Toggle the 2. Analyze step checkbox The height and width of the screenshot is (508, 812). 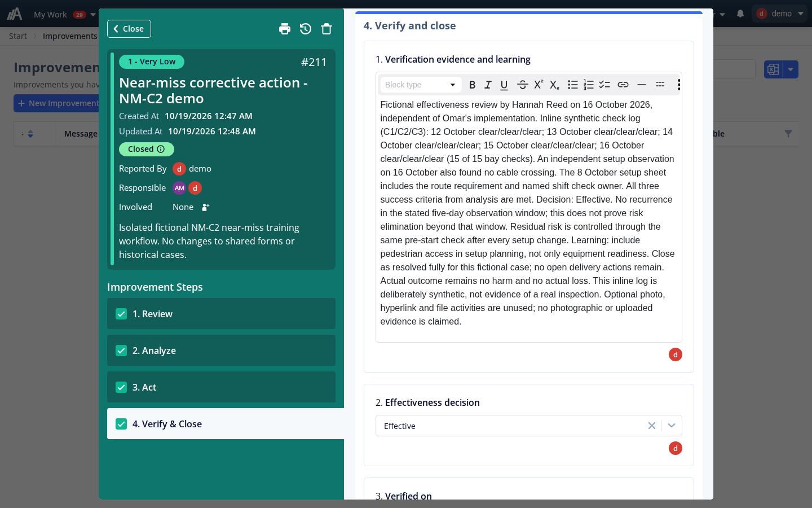[x=121, y=351]
